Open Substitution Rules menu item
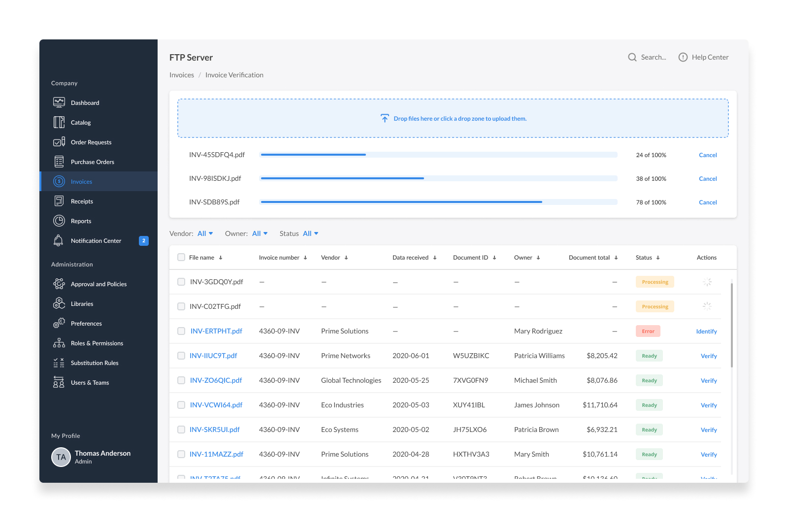The width and height of the screenshot is (788, 532). (x=98, y=363)
